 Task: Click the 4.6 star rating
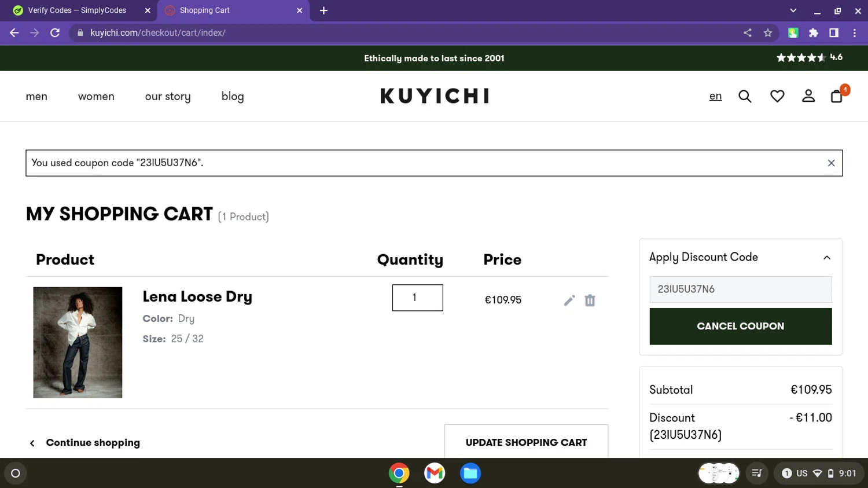coord(810,57)
